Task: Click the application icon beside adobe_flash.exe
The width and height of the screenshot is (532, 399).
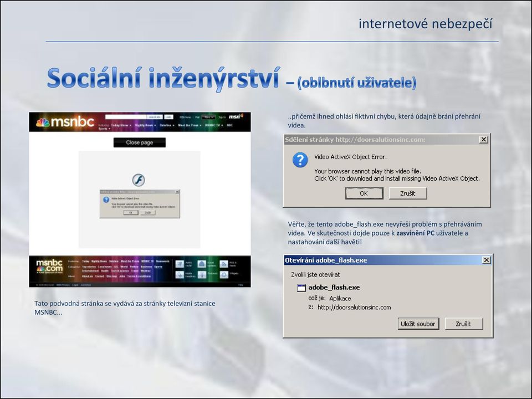Action: point(301,288)
